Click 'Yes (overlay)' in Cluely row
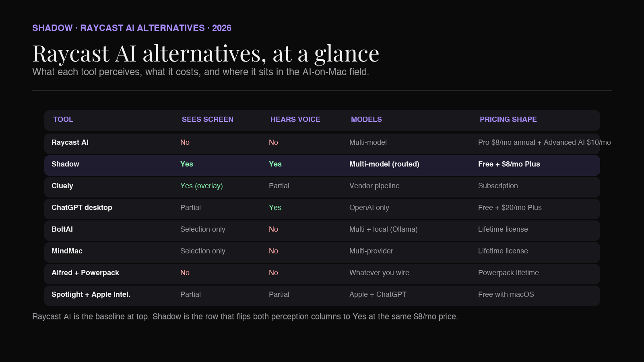This screenshot has height=362, width=644. point(202,186)
